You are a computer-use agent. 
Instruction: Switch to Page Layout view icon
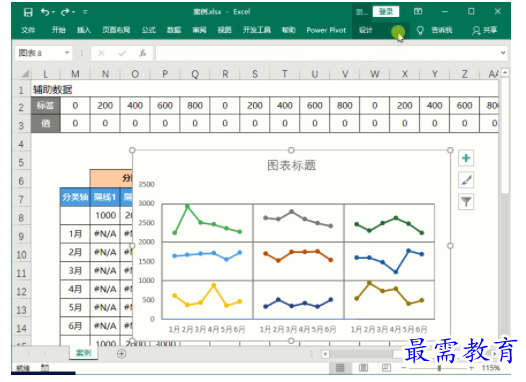tap(363, 368)
